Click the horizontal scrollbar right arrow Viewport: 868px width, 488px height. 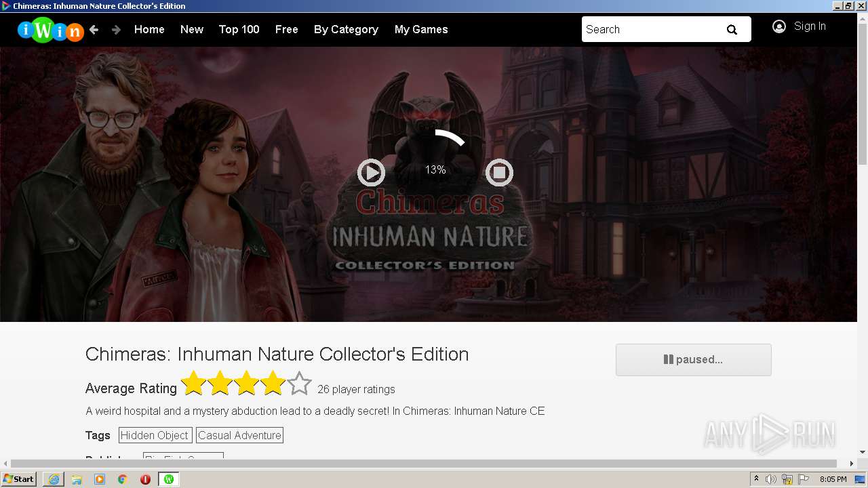[852, 464]
